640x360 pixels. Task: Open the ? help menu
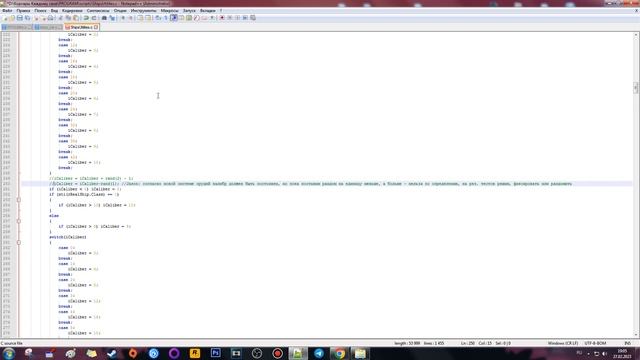pos(221,11)
